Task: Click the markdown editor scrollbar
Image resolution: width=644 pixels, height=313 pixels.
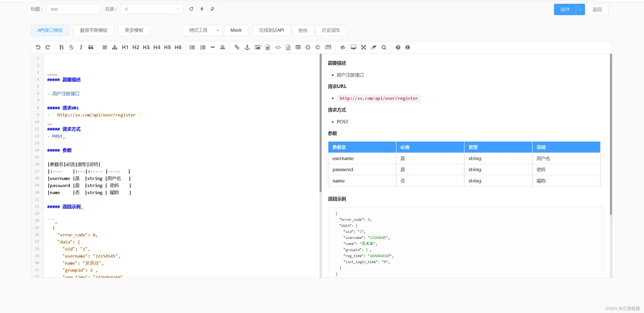Action: [321, 123]
